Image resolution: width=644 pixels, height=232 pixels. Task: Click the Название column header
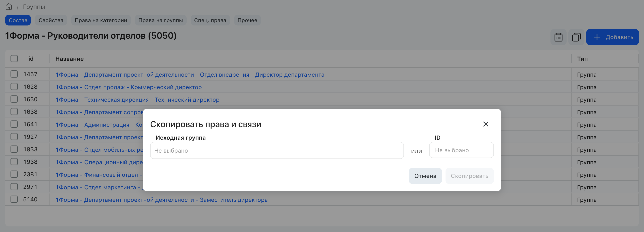tap(70, 59)
